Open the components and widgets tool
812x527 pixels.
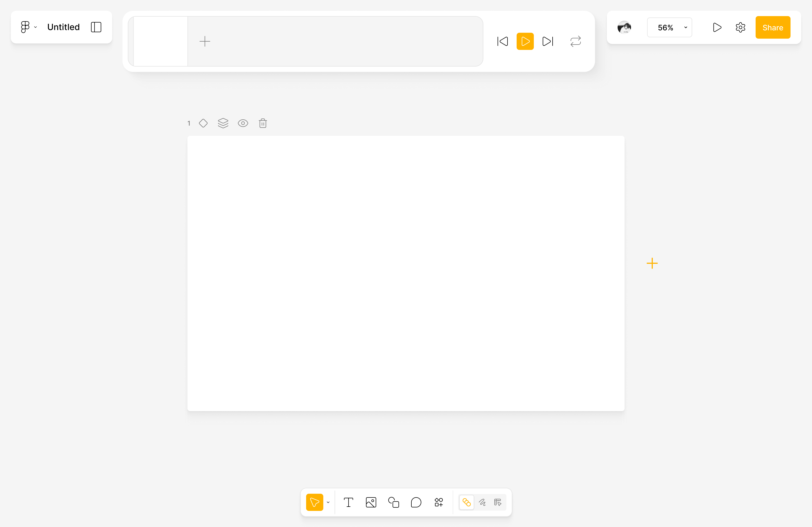coord(439,503)
